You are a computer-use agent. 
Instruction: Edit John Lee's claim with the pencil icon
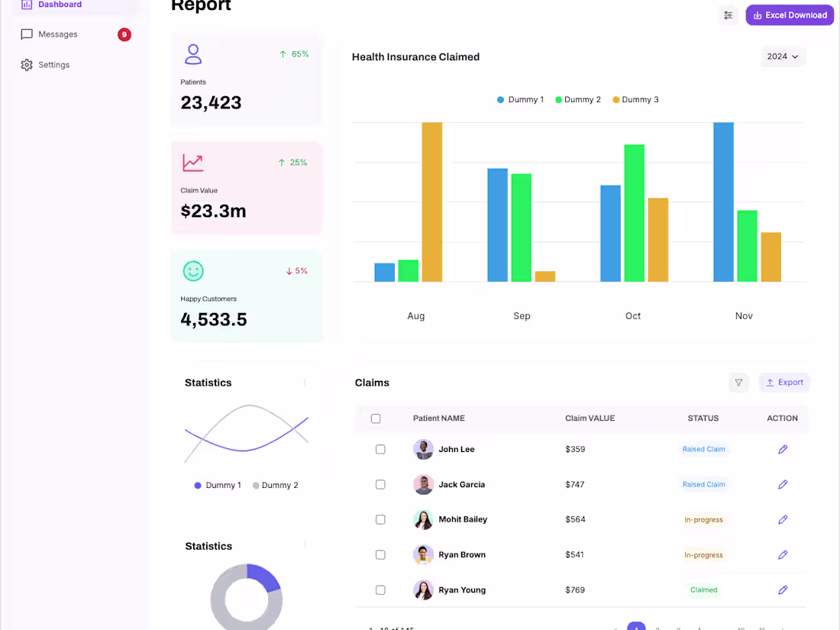[783, 449]
